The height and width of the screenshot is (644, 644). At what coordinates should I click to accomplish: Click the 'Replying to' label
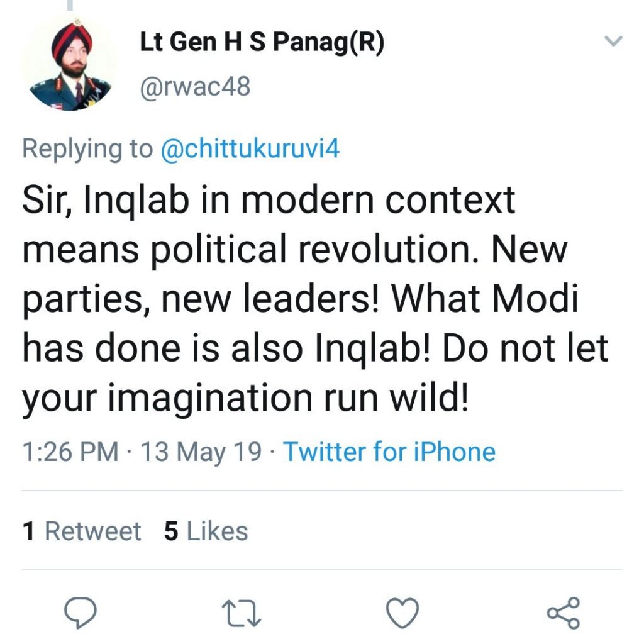click(87, 148)
